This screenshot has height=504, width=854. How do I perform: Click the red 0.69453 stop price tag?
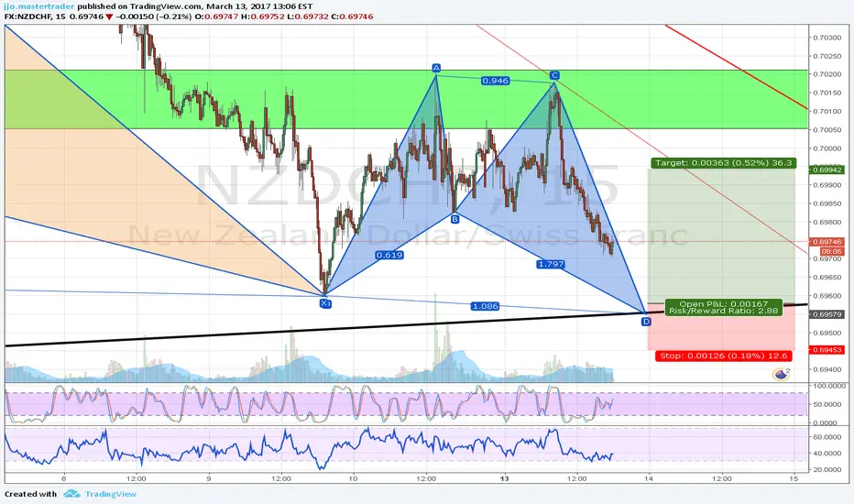pyautogui.click(x=827, y=350)
